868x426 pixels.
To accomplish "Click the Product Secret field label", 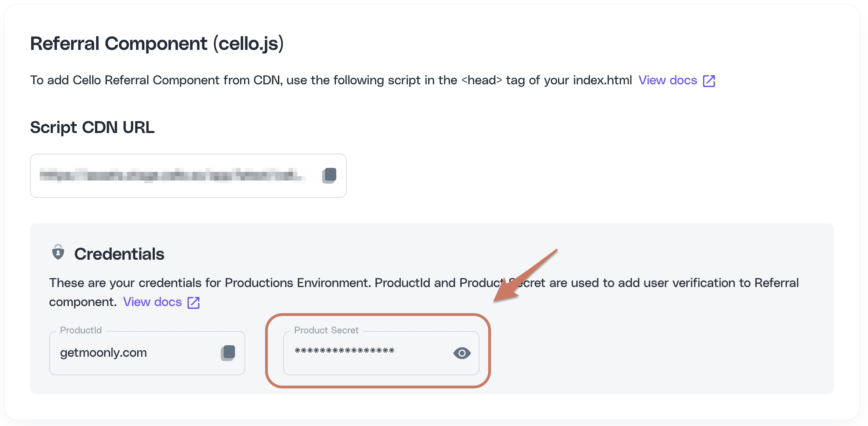I will pos(326,330).
